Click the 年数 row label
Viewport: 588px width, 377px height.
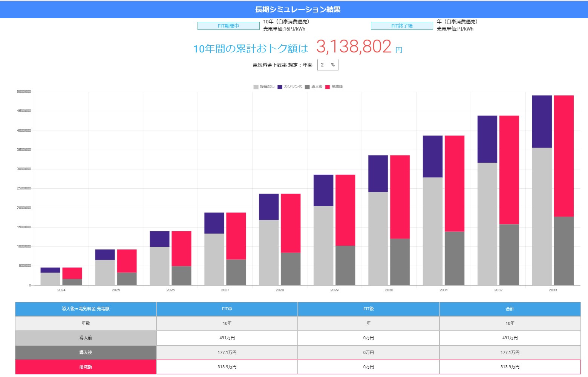click(86, 323)
